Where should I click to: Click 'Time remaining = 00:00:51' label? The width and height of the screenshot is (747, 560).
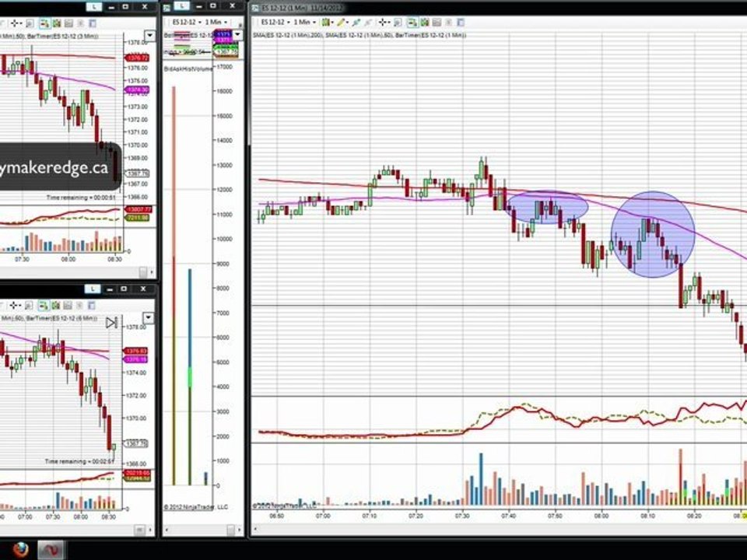point(81,197)
